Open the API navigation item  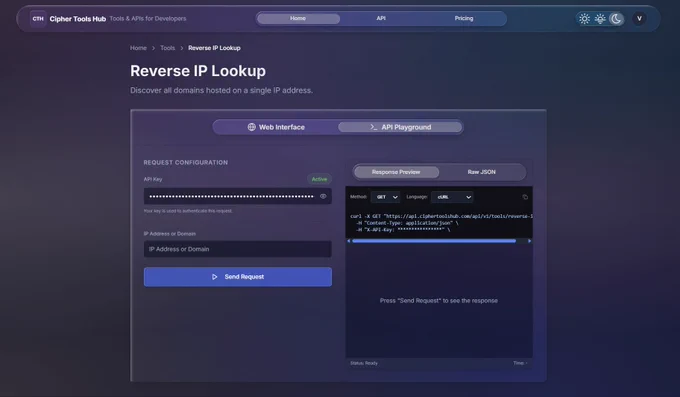[381, 18]
